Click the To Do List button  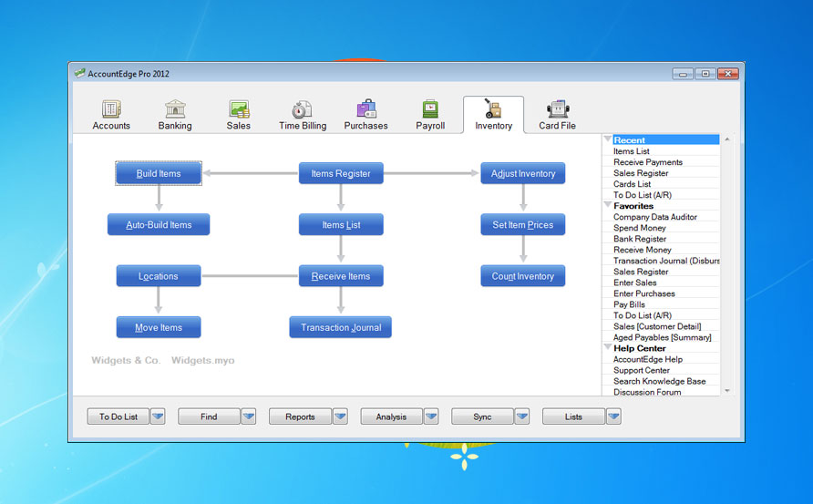point(118,417)
